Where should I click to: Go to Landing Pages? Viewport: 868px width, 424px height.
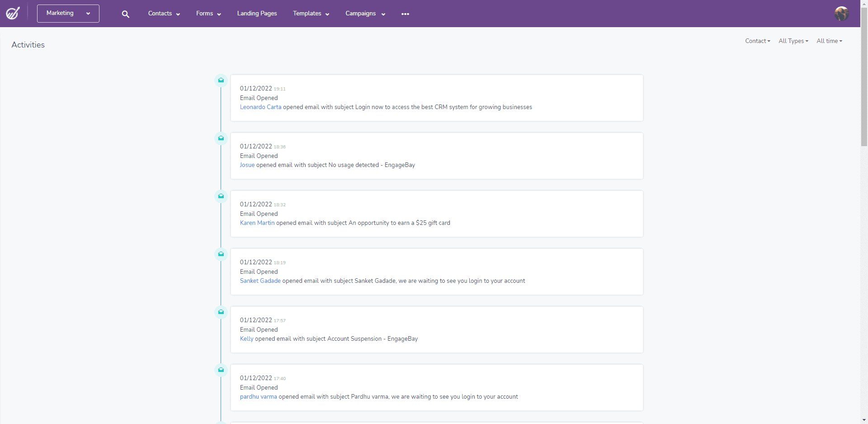257,14
